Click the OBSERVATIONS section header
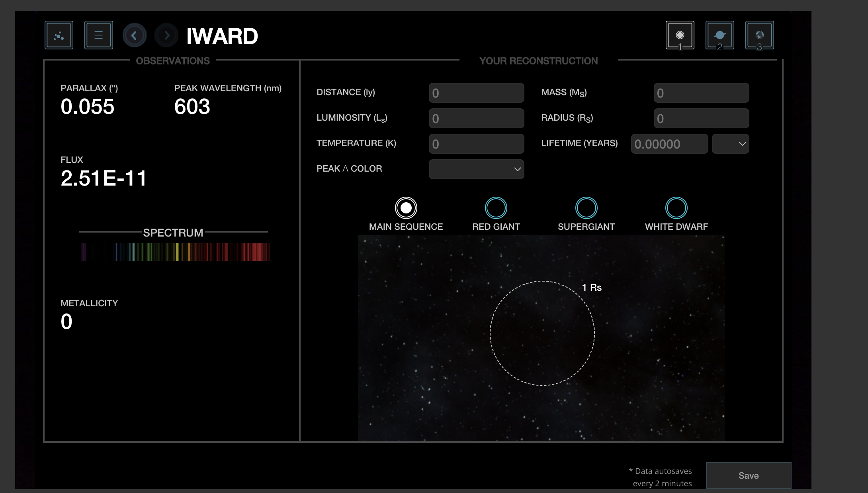Screen dimensions: 868x493 173,61
